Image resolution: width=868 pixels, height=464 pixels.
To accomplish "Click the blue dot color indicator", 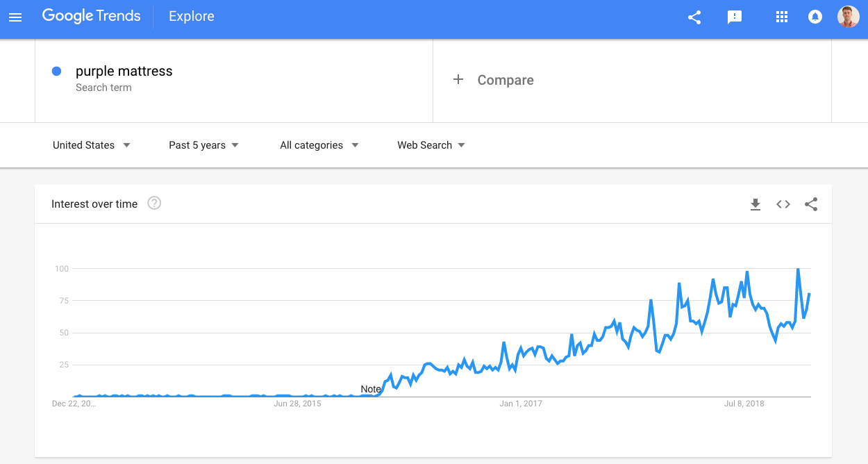I will tap(57, 71).
